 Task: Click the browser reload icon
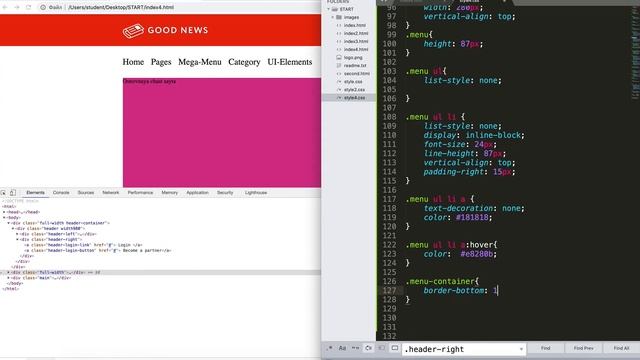(29, 7)
